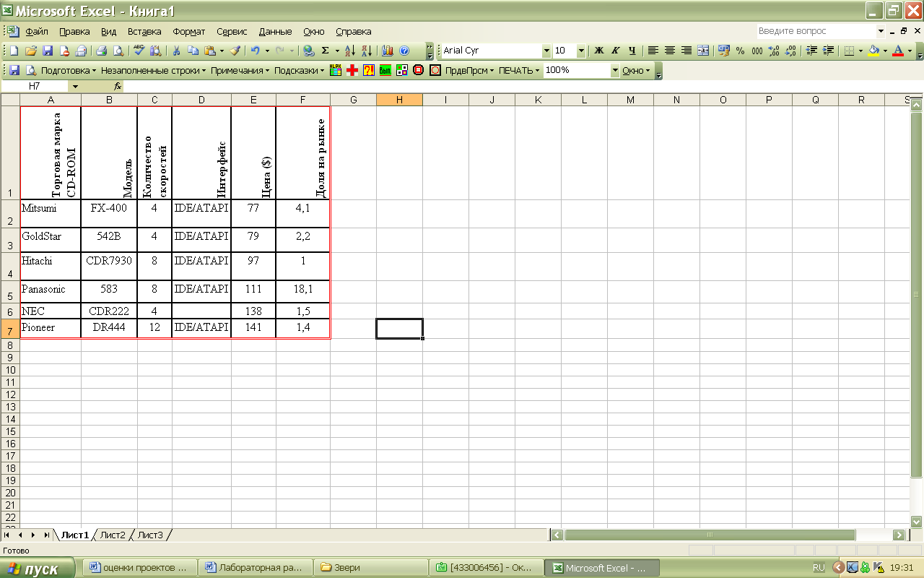Switch to Лабораторная ра... taskbar window
This screenshot has width=924, height=578.
click(x=255, y=568)
